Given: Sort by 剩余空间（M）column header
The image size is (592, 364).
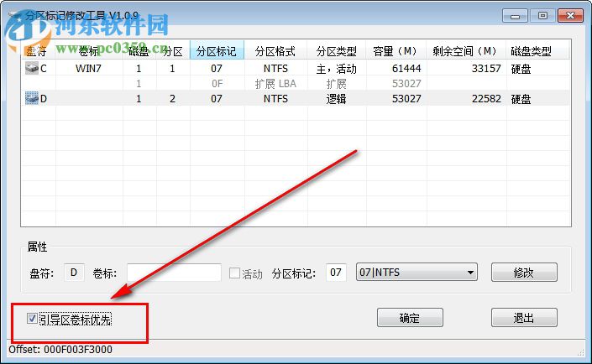Looking at the screenshot, I should 466,51.
